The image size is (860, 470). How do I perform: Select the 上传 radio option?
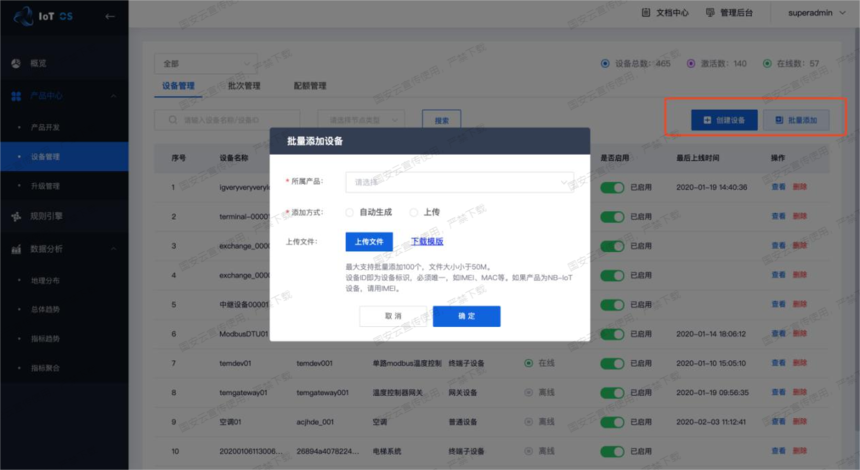point(414,212)
